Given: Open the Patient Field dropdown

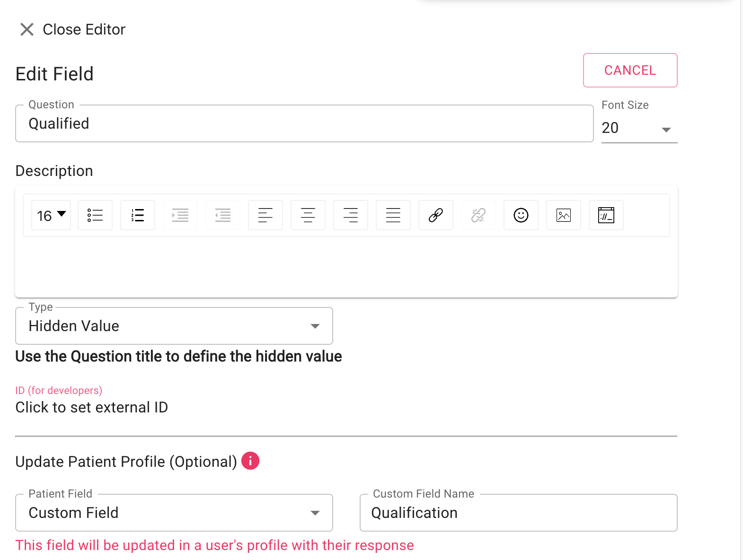Looking at the screenshot, I should 174,513.
